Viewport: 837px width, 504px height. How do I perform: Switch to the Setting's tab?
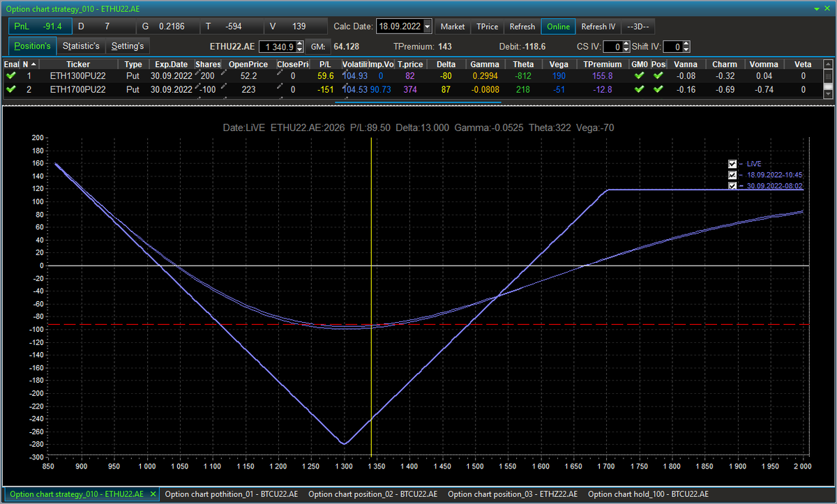point(128,46)
